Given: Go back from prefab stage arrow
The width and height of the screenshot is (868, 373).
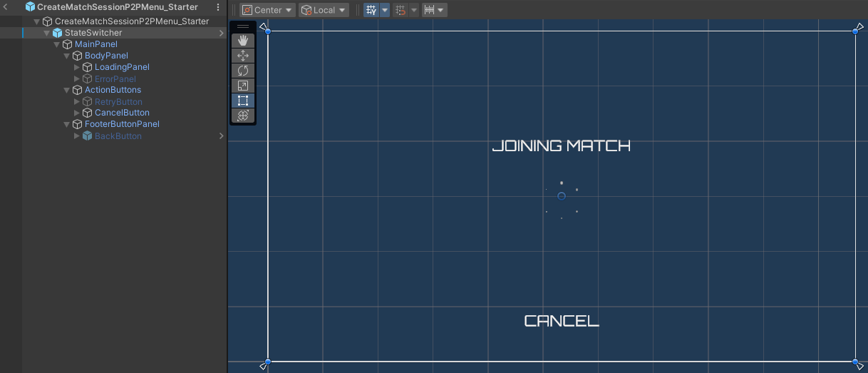Looking at the screenshot, I should click(x=6, y=6).
